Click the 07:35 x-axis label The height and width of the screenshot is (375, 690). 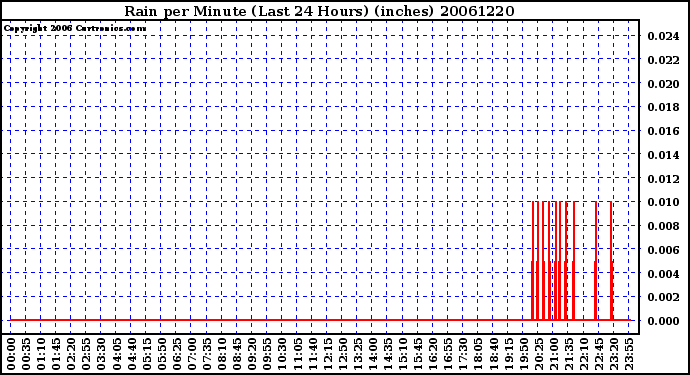pyautogui.click(x=206, y=354)
